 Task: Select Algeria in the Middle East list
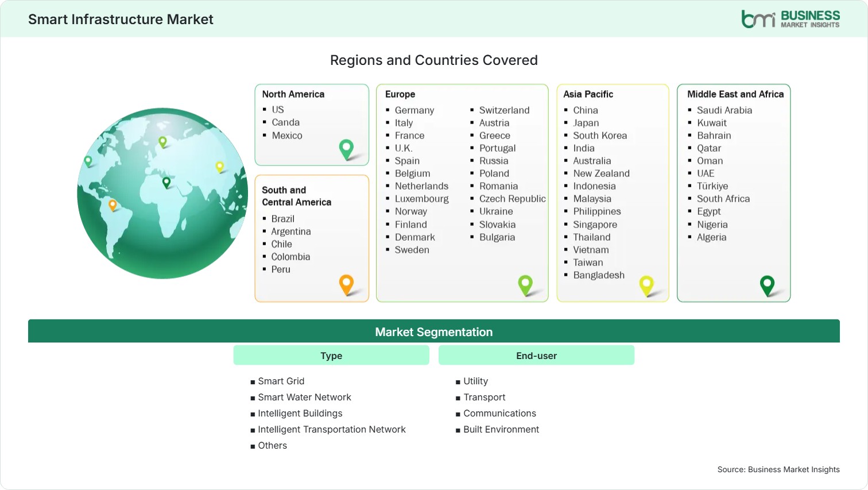click(712, 237)
